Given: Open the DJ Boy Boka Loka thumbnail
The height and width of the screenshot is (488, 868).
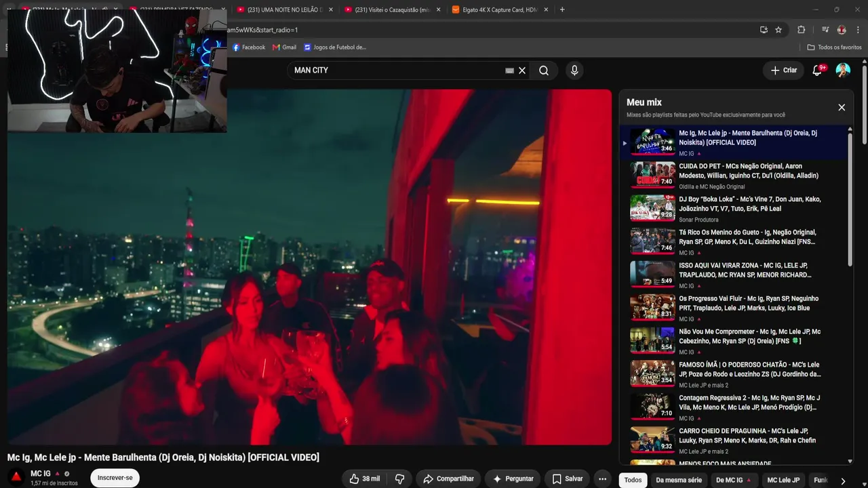Looking at the screenshot, I should click(x=652, y=208).
